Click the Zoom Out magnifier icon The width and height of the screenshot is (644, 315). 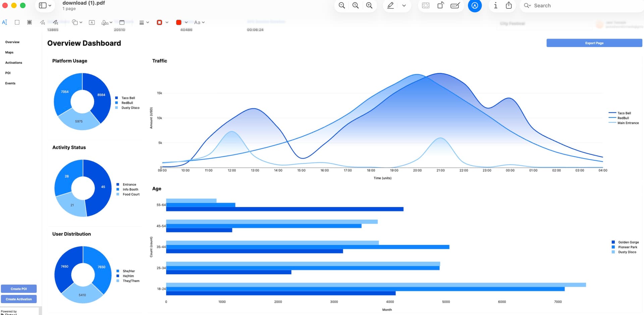coord(341,6)
